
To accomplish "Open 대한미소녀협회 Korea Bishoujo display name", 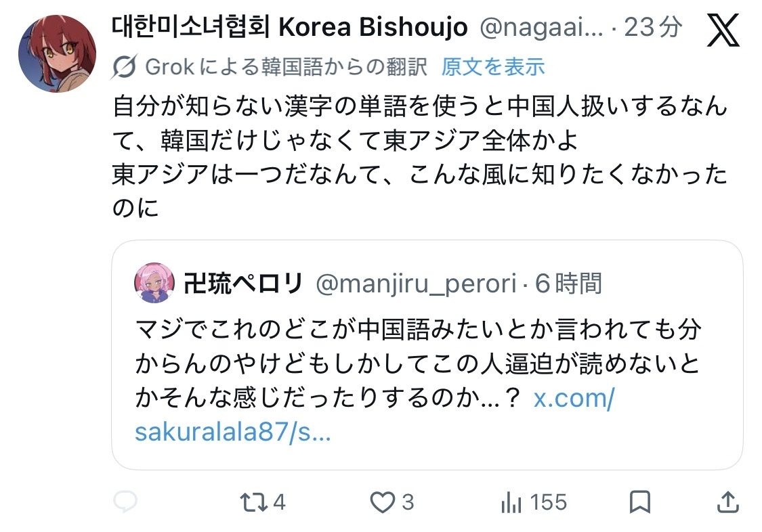I will coord(289,28).
